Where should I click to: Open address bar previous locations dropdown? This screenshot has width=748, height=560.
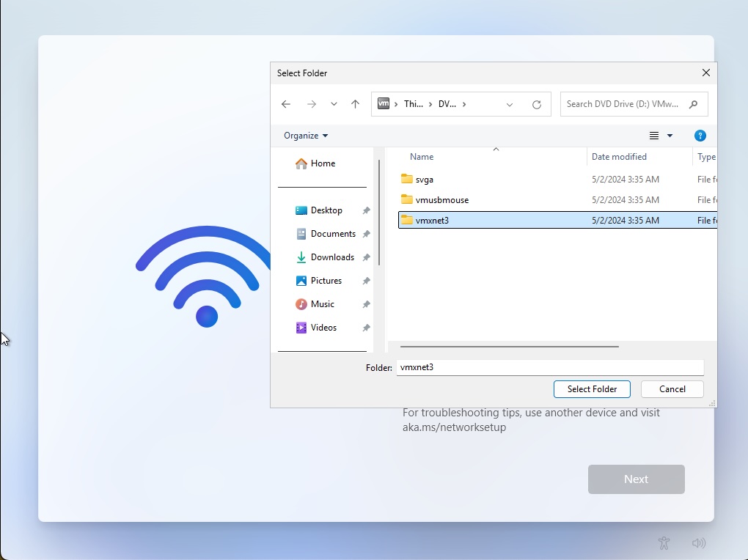(510, 105)
